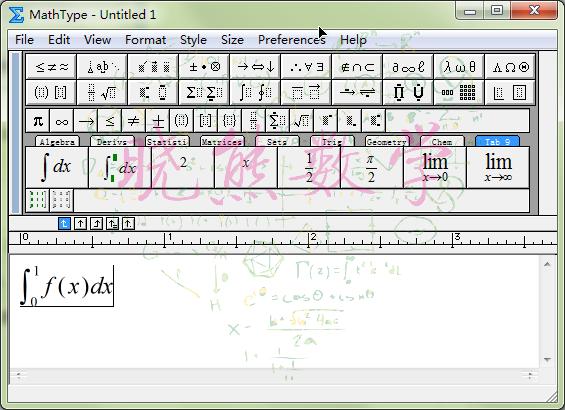Open the integral templates palette
This screenshot has height=410, width=565.
pyautogui.click(x=255, y=92)
